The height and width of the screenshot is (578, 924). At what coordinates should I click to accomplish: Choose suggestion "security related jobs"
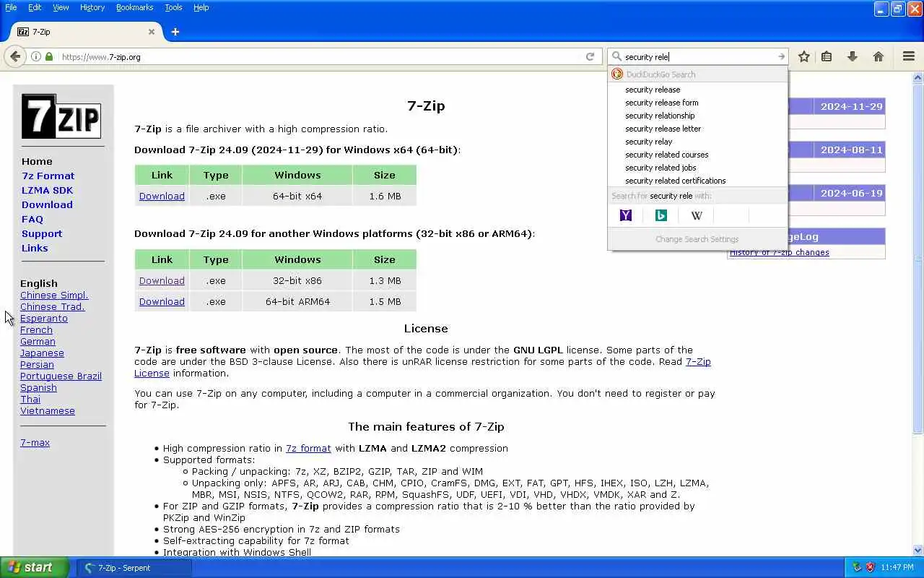tap(697, 168)
